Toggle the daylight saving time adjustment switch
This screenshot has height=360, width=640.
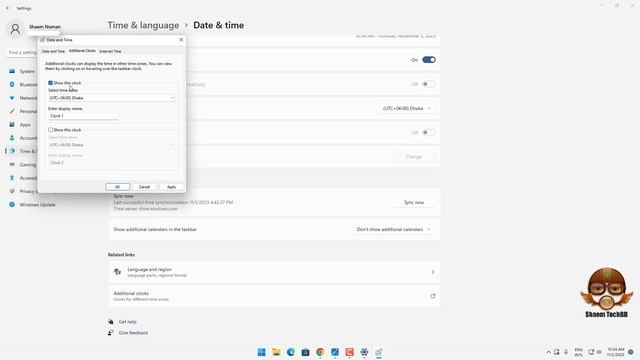coord(429,132)
